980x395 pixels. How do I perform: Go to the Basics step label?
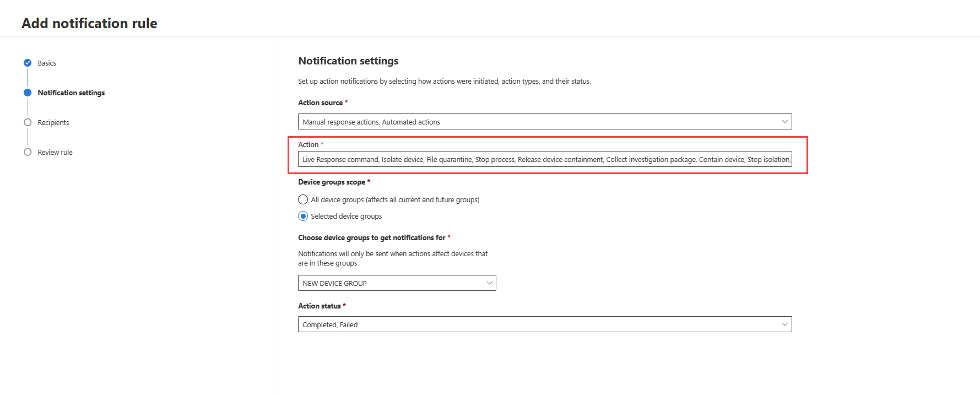coord(47,63)
